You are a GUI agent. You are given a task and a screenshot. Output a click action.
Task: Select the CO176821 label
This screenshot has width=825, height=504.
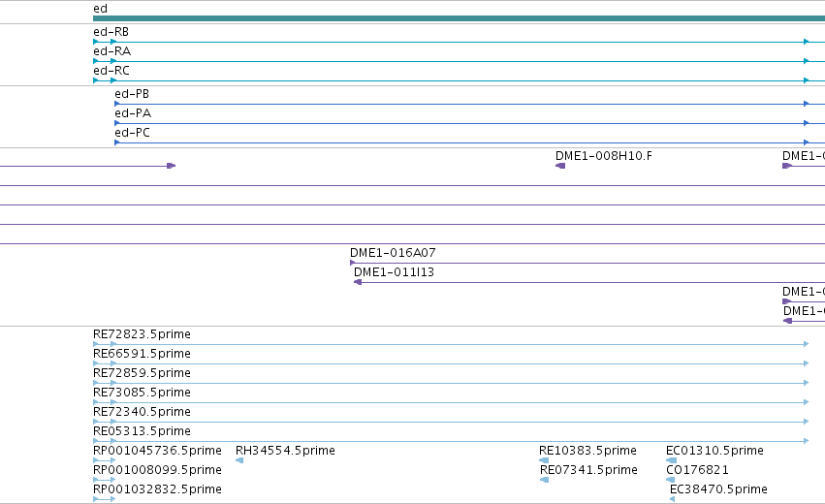point(698,470)
